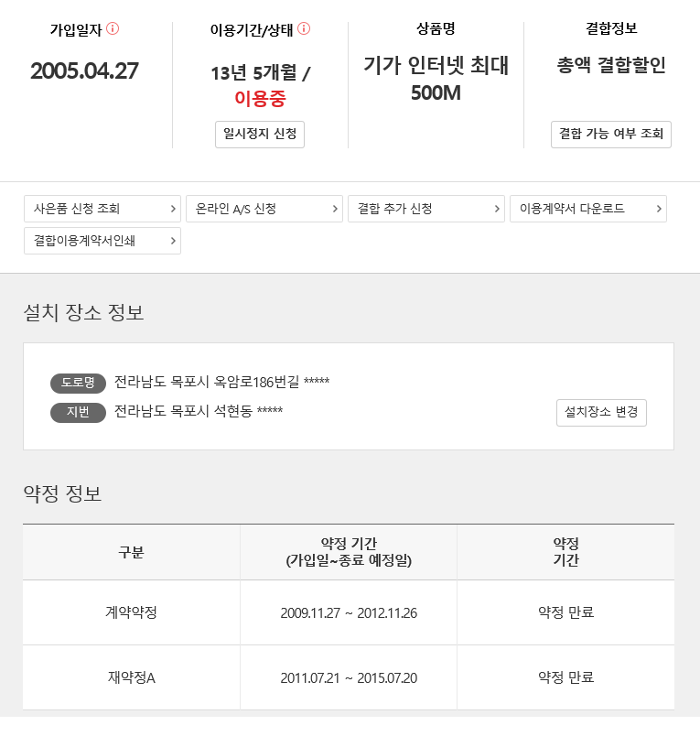Click the 설치장소 변경 button

[601, 413]
